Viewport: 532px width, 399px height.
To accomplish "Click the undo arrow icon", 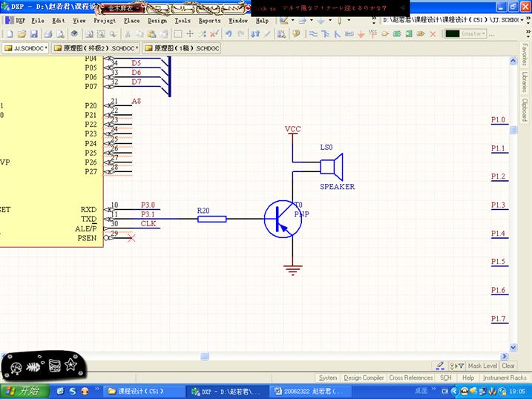I will coord(229,34).
